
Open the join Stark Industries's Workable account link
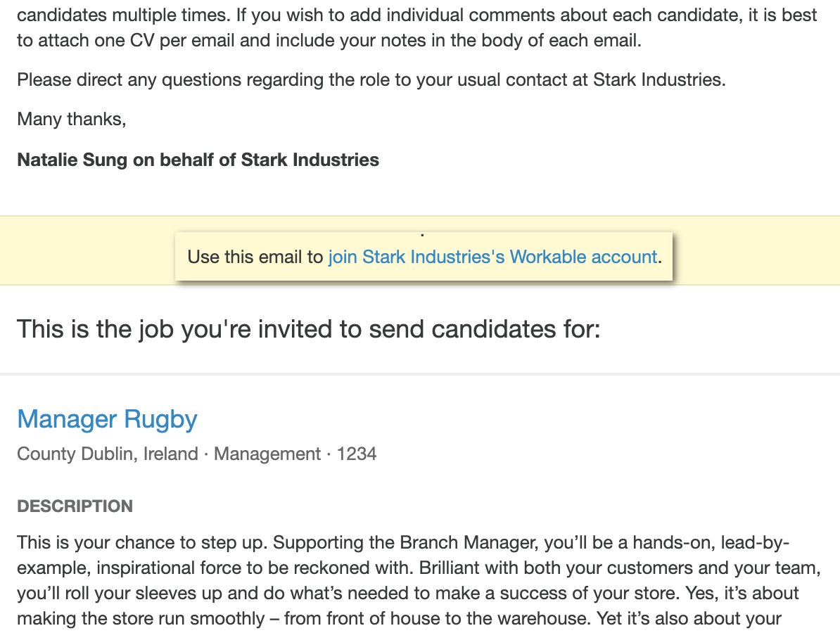tap(492, 257)
